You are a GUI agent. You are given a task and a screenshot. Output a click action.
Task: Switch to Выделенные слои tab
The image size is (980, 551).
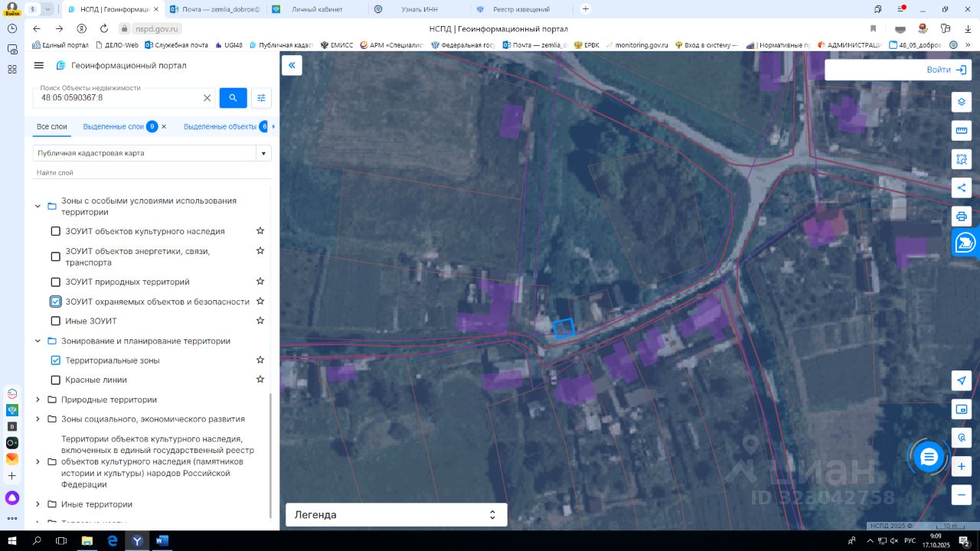tap(113, 126)
